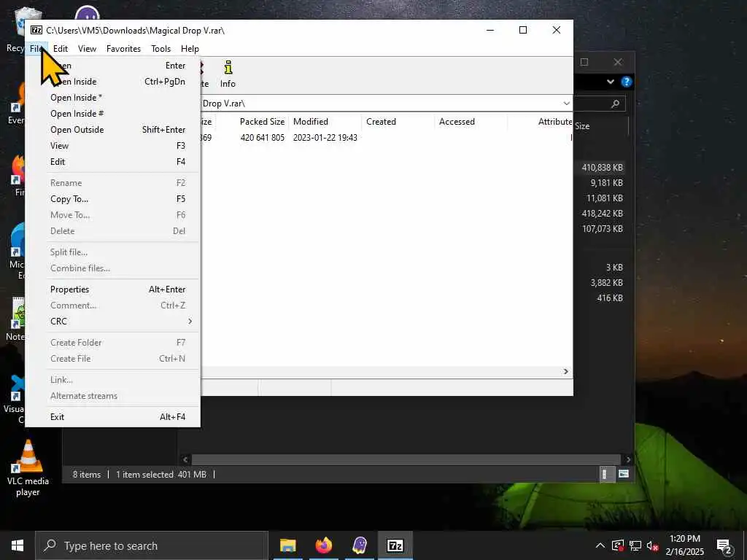This screenshot has width=747, height=560.
Task: Expand the Explorer ribbon chevron
Action: point(611,82)
